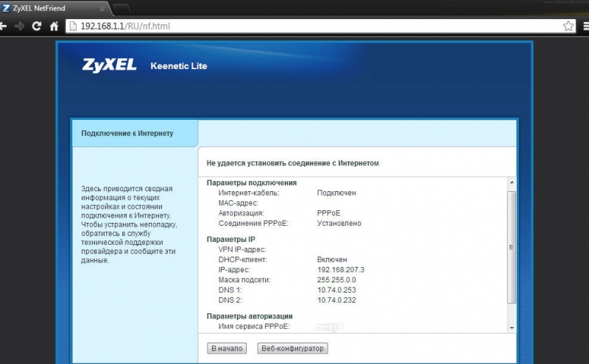Click the browser back arrow
Screen dimensions: 589x364
(3, 26)
